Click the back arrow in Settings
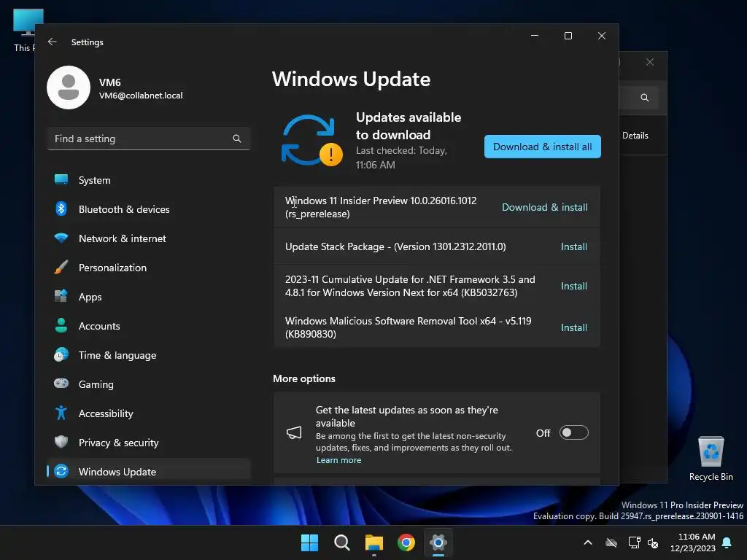The height and width of the screenshot is (560, 747). click(x=53, y=42)
